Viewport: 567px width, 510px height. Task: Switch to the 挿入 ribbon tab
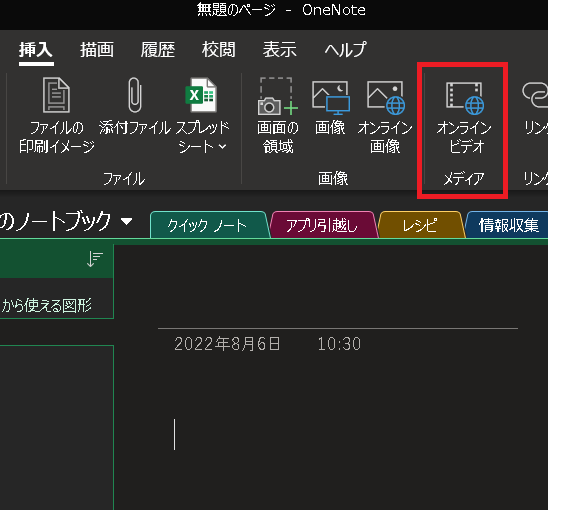pos(36,50)
